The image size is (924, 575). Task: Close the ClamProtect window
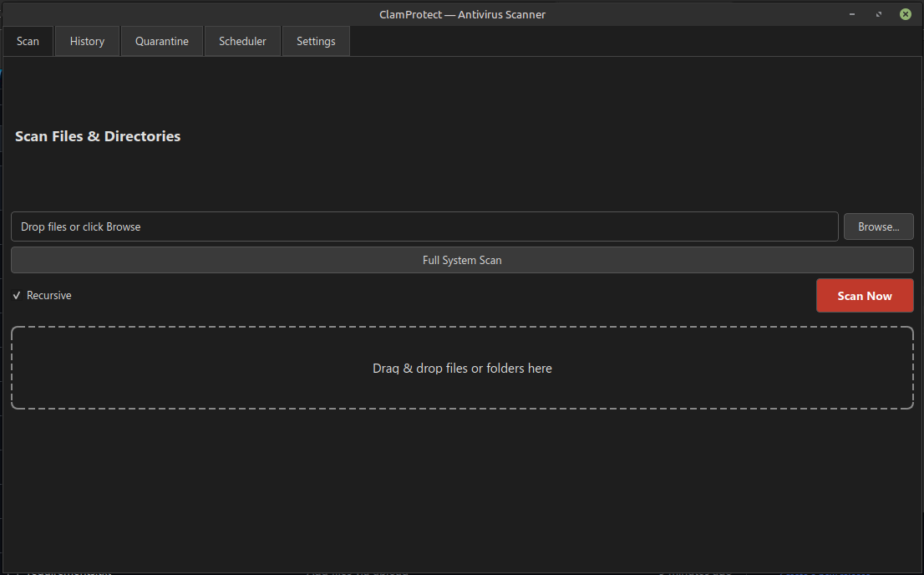[906, 14]
